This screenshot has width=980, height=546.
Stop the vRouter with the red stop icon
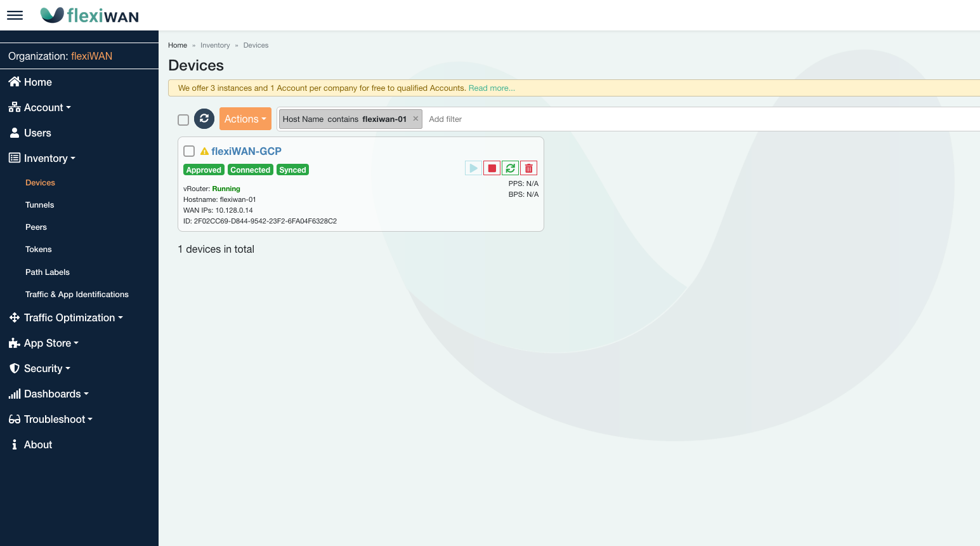pos(492,168)
